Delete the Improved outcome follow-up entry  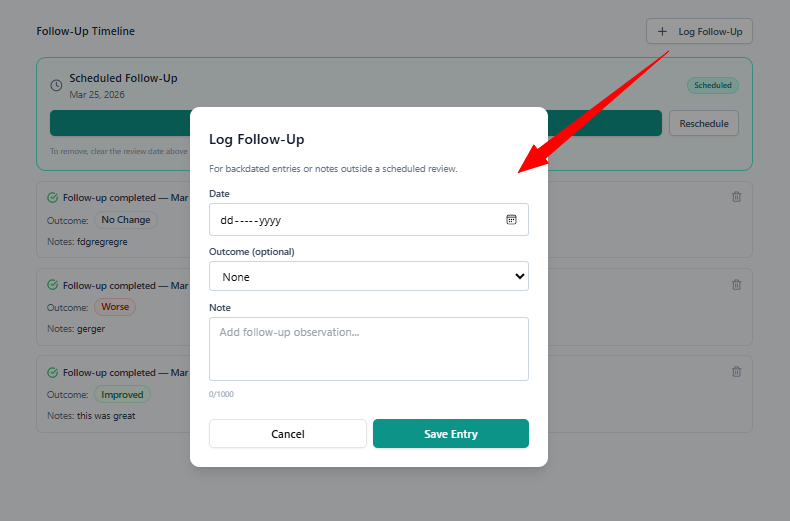(x=737, y=372)
